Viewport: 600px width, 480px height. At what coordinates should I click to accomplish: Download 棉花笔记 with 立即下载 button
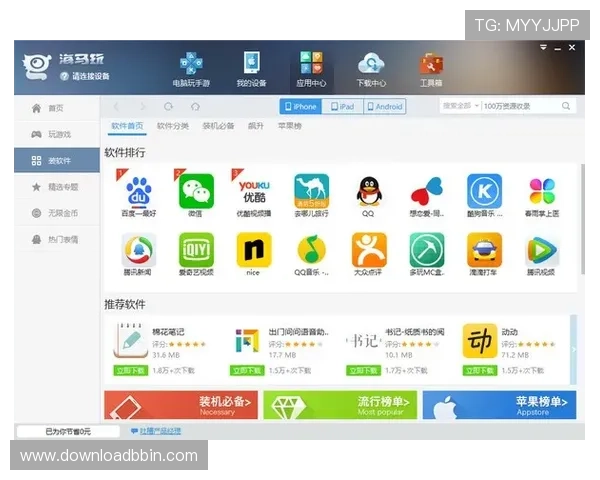coord(130,371)
